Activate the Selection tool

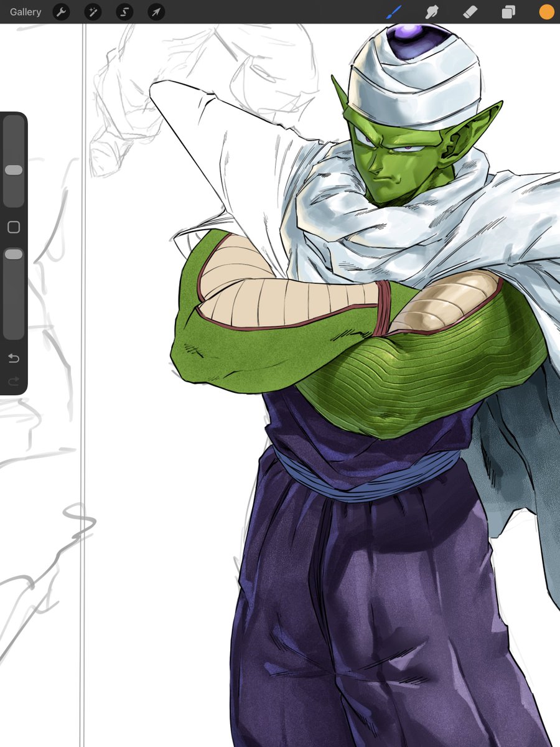(124, 12)
